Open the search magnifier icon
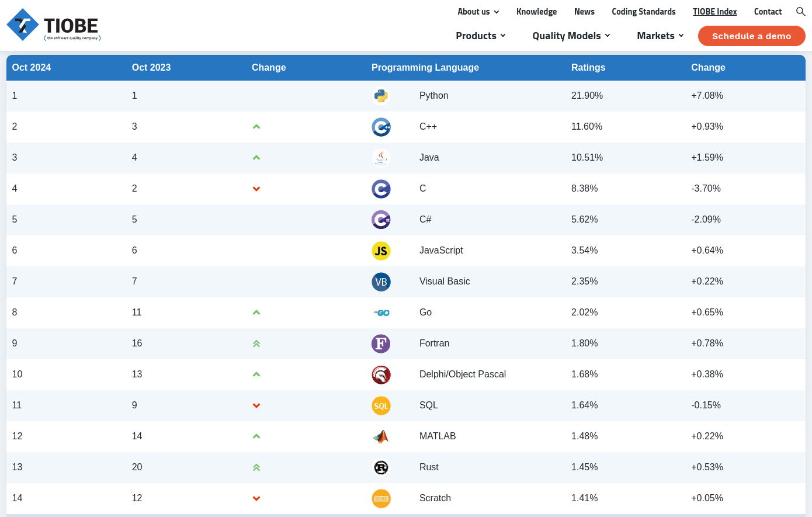Screen dimensions: 812x517 800,12
